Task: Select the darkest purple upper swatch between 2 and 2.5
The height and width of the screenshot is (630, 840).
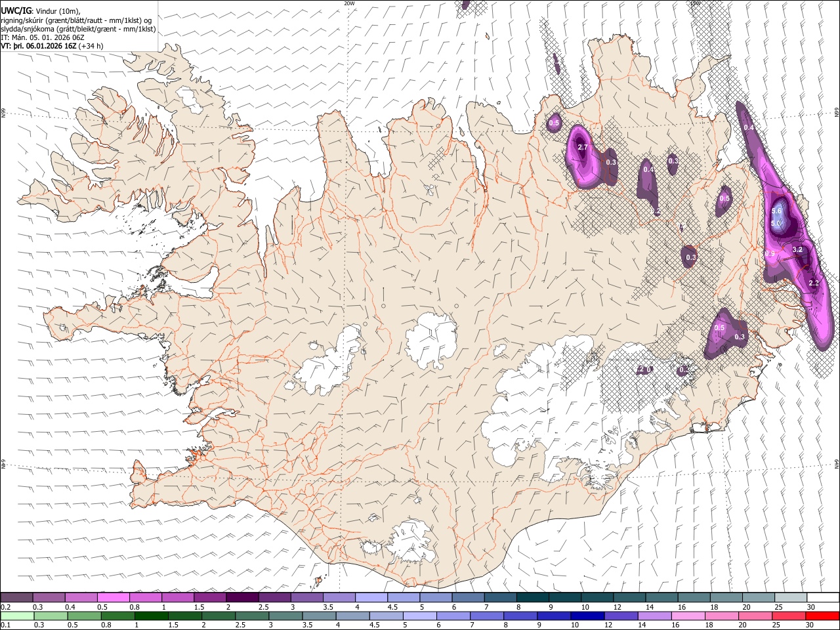Action: point(242,597)
